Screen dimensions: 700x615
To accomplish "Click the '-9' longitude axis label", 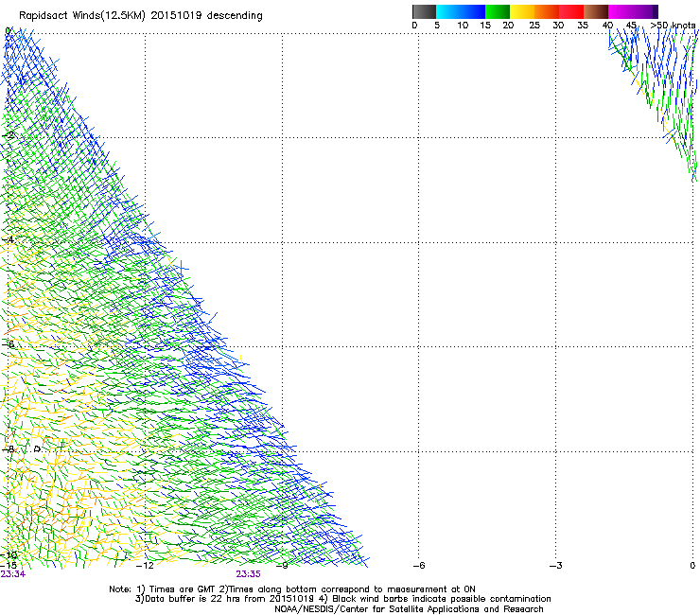I will click(x=282, y=566).
